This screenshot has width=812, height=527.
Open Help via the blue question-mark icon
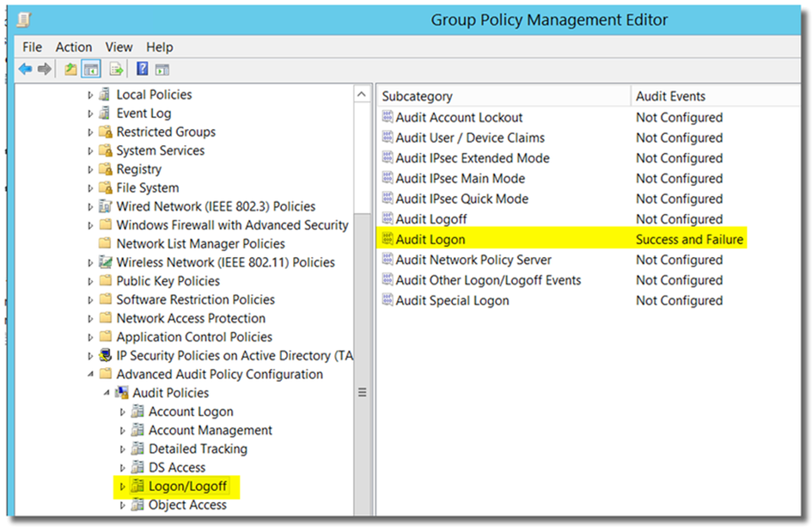tap(142, 70)
